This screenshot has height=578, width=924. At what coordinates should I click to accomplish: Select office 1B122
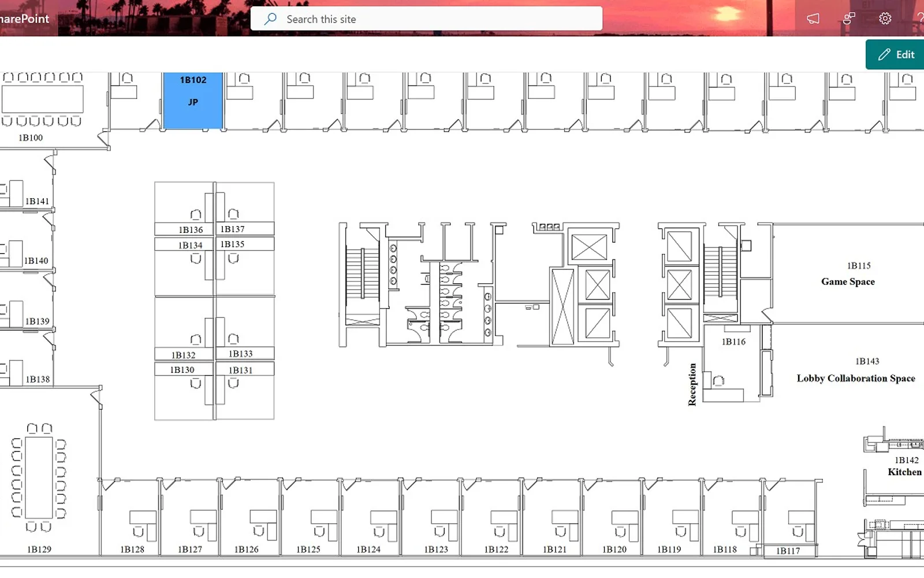(x=496, y=549)
